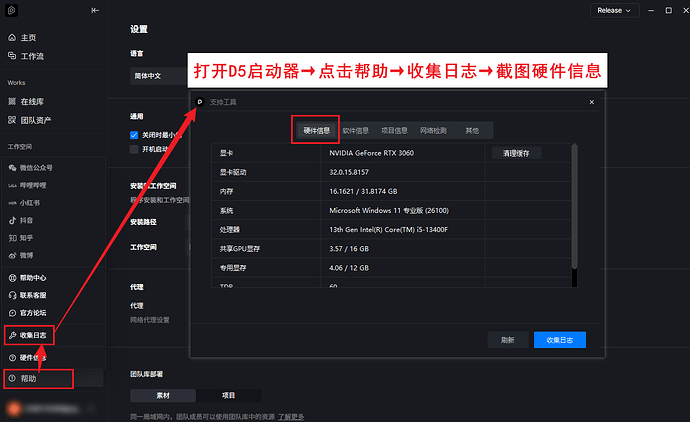Click the 刷新 (Refresh) button
Screen dimensions: 690x422
(x=507, y=340)
